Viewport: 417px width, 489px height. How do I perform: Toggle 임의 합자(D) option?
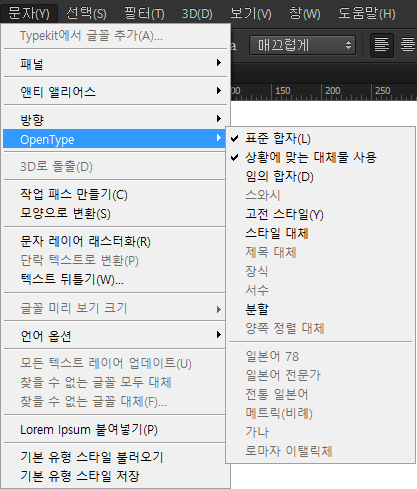(320, 176)
